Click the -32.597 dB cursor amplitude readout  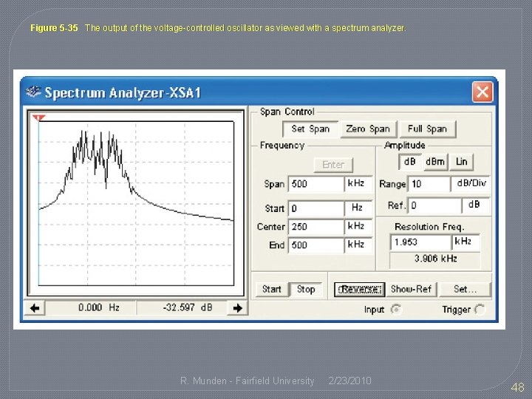[x=188, y=307]
